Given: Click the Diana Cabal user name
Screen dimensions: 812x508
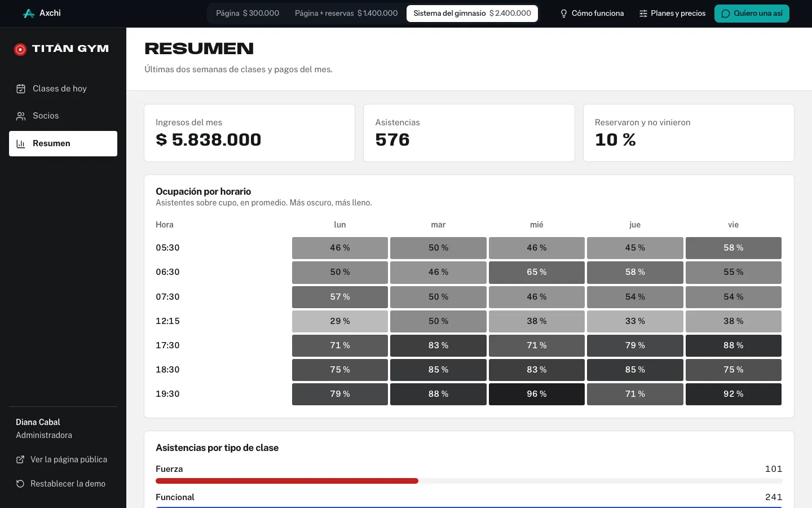Looking at the screenshot, I should tap(38, 422).
